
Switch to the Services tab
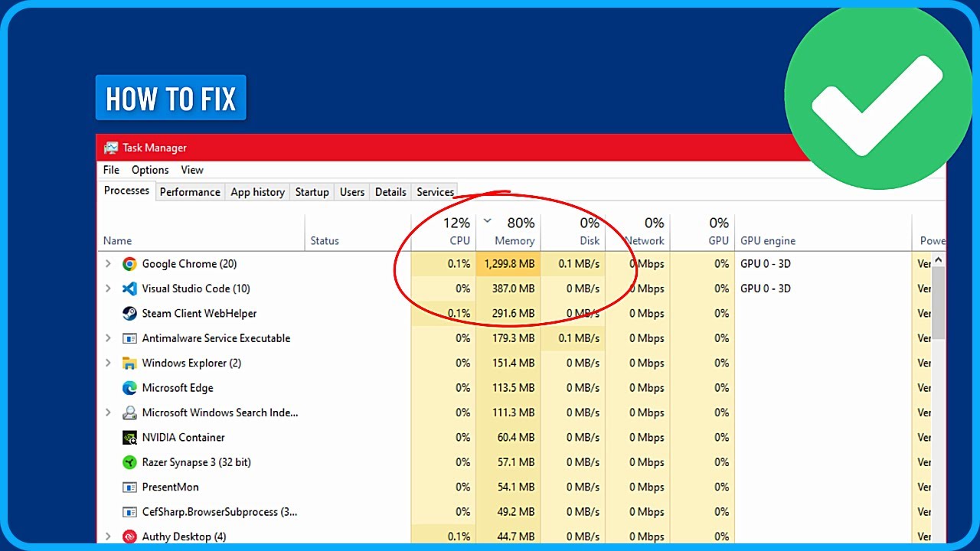436,192
